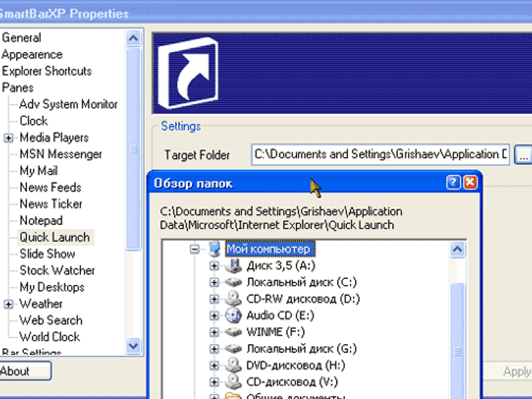Click the hard disk icon for drive C:
The width and height of the screenshot is (532, 399).
tap(234, 282)
